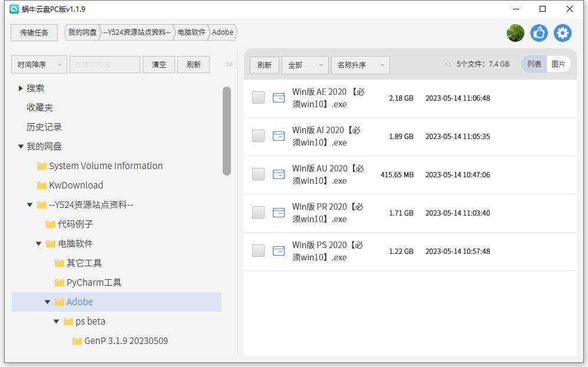The width and height of the screenshot is (588, 367).
Task: Check the box for Win版 PS 2020
Action: [x=259, y=250]
